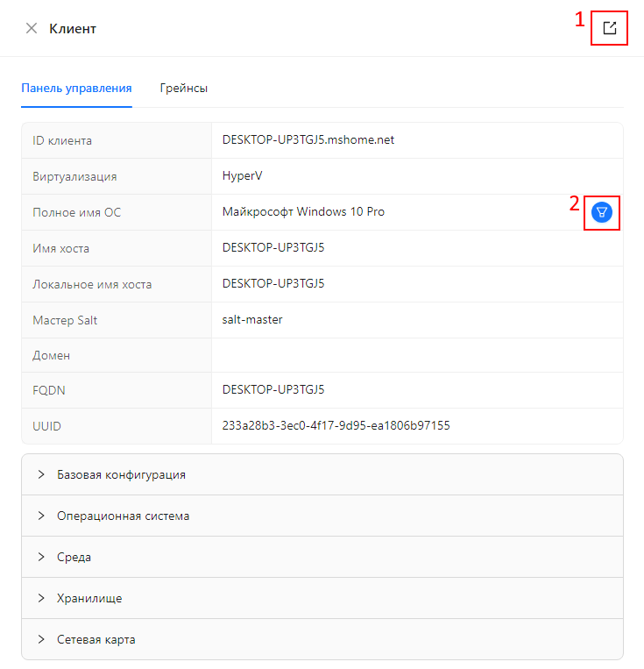Click the salt-master value
Screen dimensions: 644x669
(x=252, y=320)
